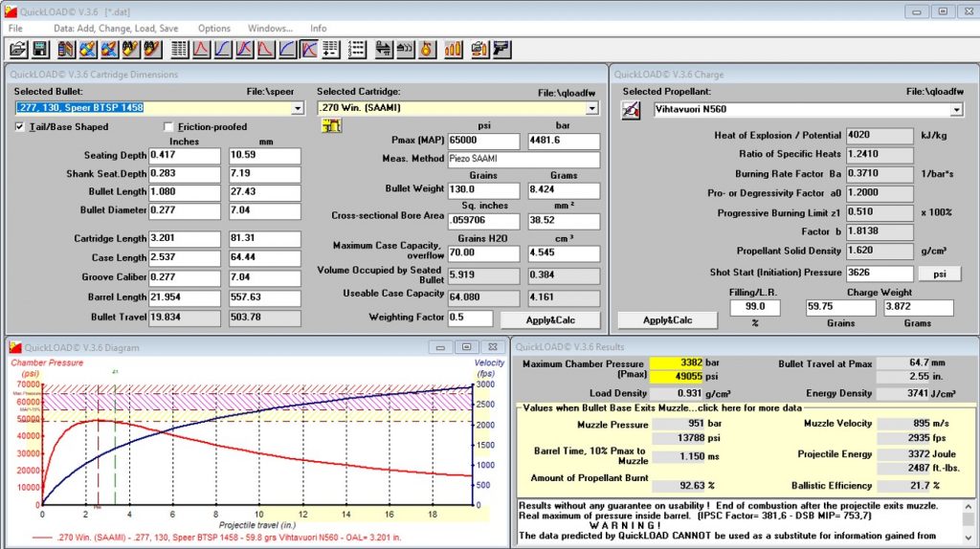Click the highlighted 49055 psi Pmax value
Image resolution: width=980 pixels, height=549 pixels.
[x=677, y=376]
